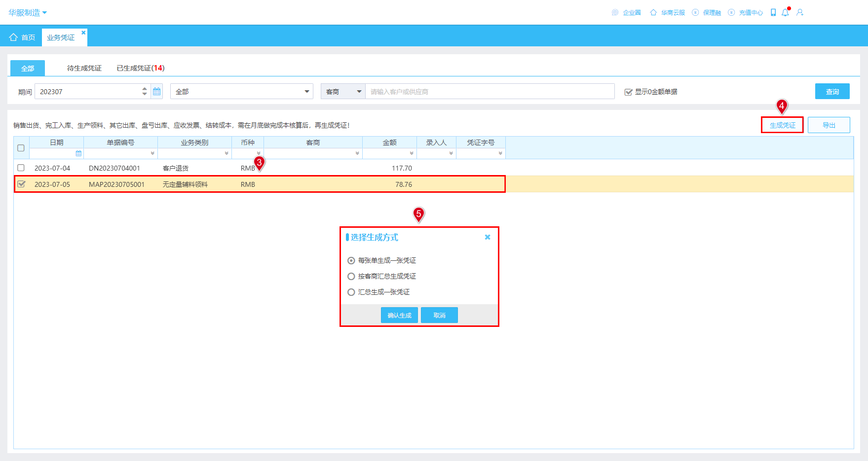The height and width of the screenshot is (461, 868).
Task: Toggle 显示0金额单据 checkbox
Action: [628, 92]
